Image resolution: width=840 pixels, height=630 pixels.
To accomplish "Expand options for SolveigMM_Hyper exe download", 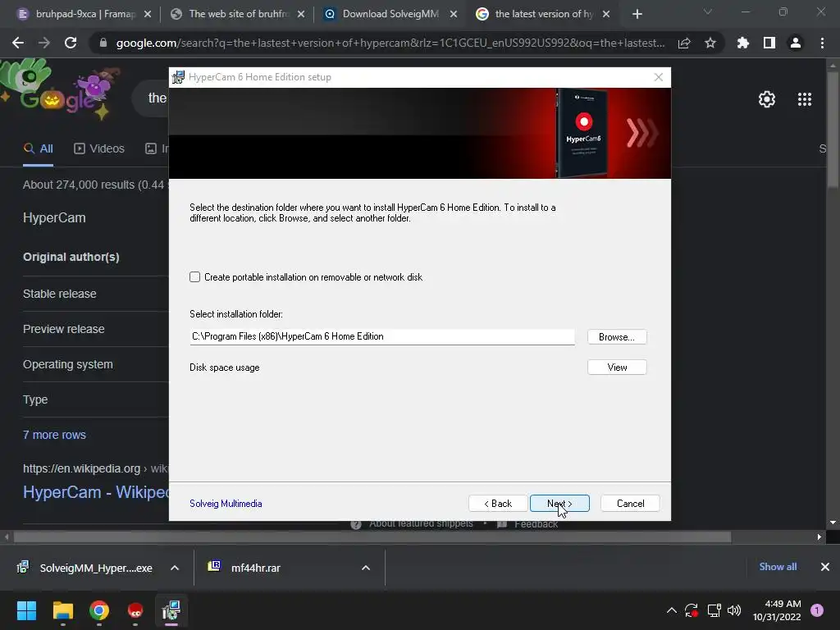I will 175,568.
